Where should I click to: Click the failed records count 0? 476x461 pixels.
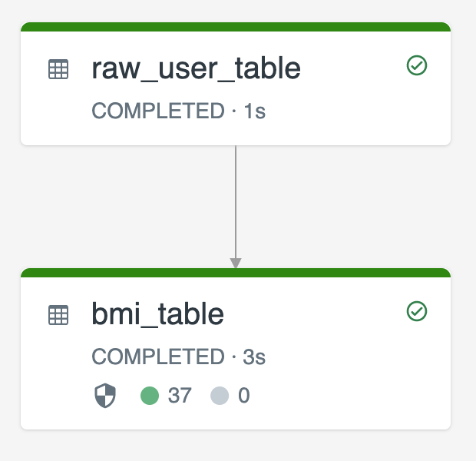click(244, 396)
